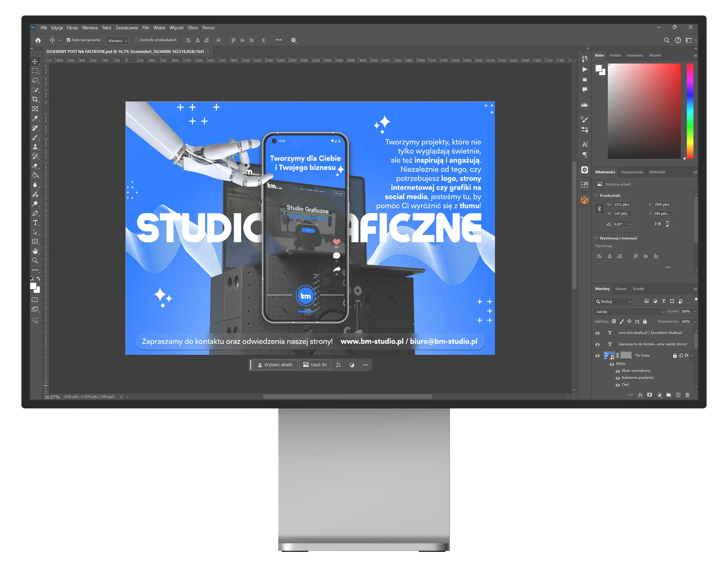Toggle visibility of Cień effect
The height and width of the screenshot is (566, 728).
click(617, 385)
